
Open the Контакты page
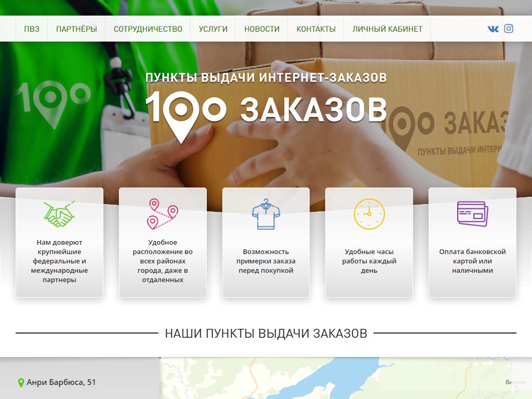(316, 29)
